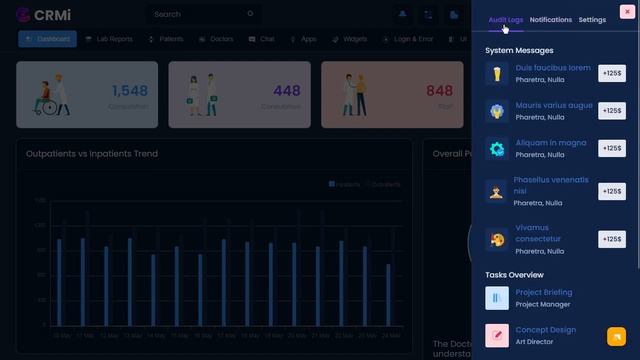The image size is (640, 360).
Task: Click the System Messages heading
Action: [x=519, y=51]
